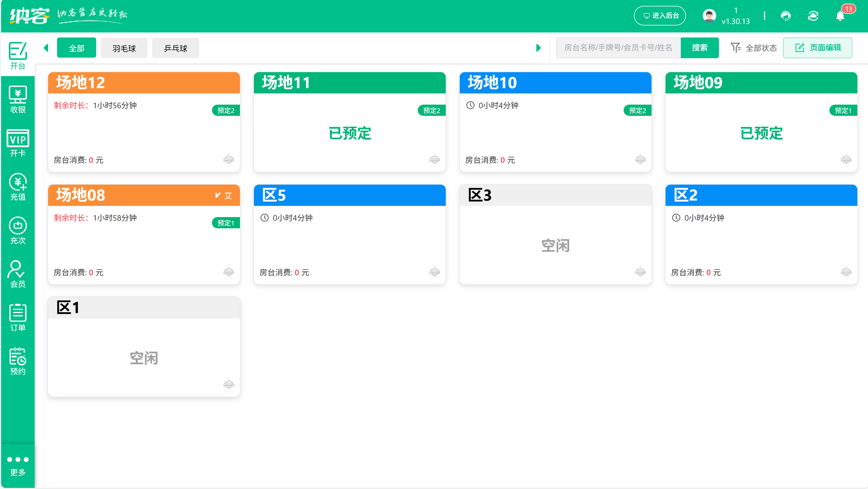
Task: Click the 预定2 badge on 场地10
Action: pos(638,111)
